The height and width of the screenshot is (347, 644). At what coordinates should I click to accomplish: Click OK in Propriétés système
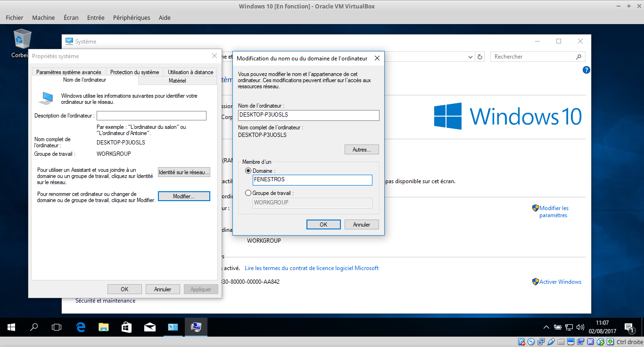(x=124, y=289)
